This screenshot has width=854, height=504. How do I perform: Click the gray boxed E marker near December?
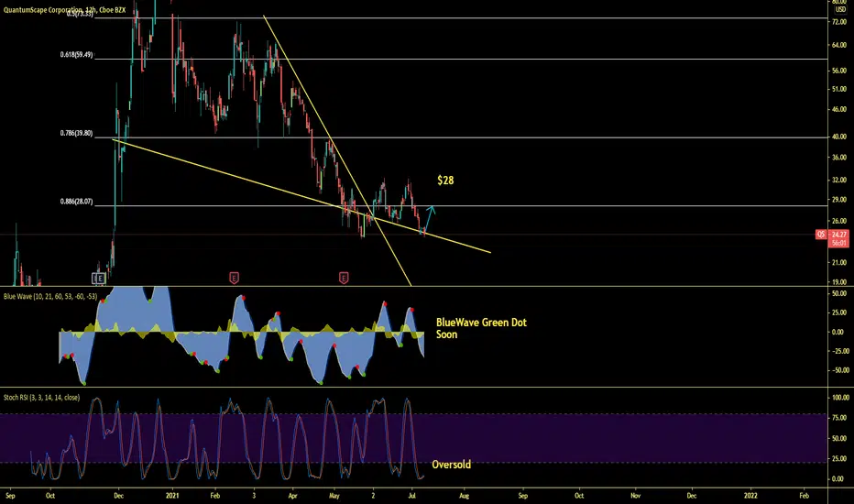[99, 279]
